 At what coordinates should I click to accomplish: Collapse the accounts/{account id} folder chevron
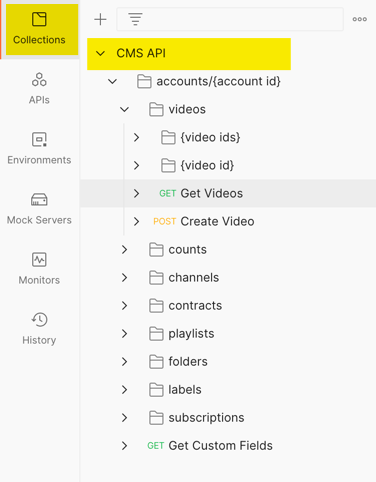click(112, 81)
